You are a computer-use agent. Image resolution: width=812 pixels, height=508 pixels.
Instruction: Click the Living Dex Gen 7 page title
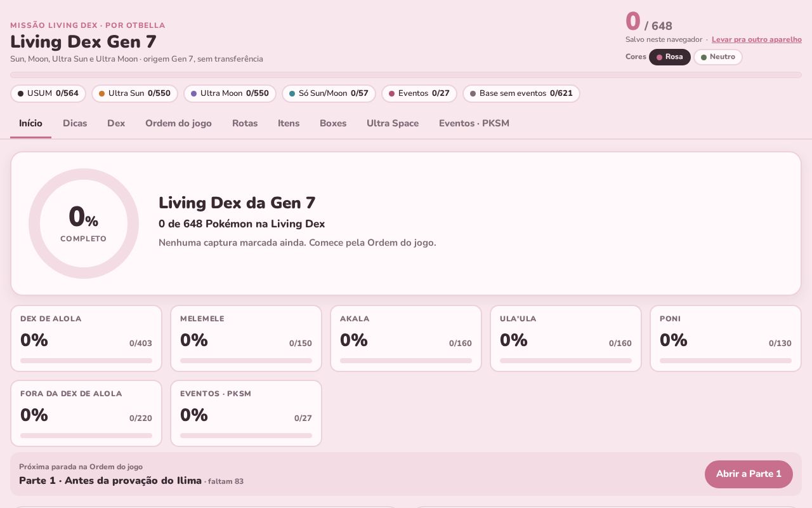[83, 42]
